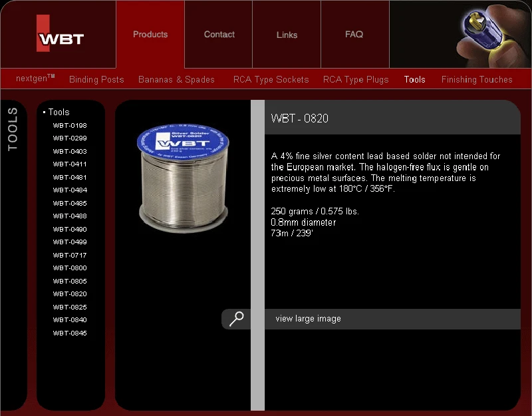Select the nextgen category
This screenshot has height=416, width=532.
(35, 79)
